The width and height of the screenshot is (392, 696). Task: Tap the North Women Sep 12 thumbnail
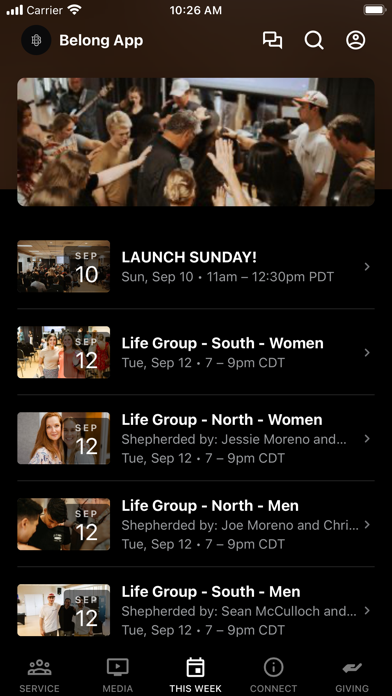pyautogui.click(x=63, y=438)
